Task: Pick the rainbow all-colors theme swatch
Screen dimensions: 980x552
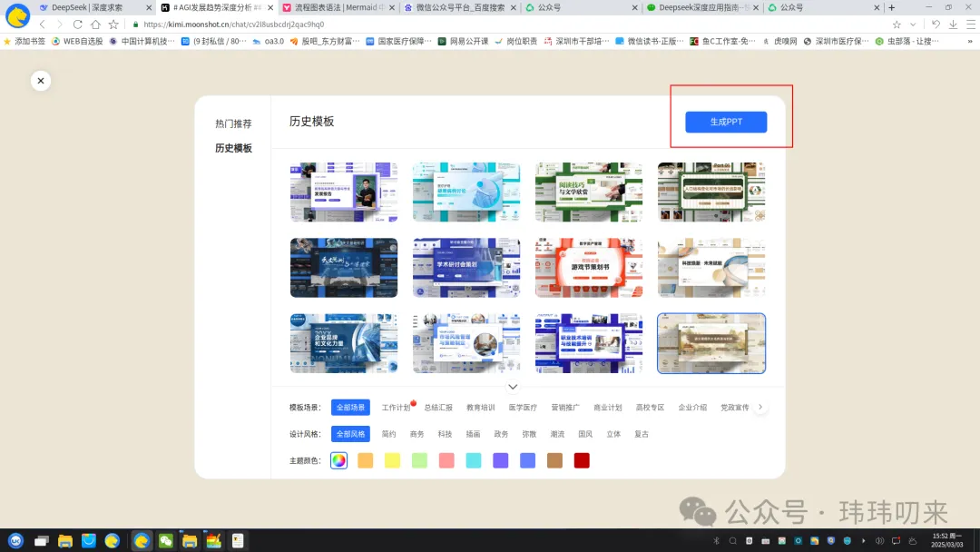Action: coord(338,460)
